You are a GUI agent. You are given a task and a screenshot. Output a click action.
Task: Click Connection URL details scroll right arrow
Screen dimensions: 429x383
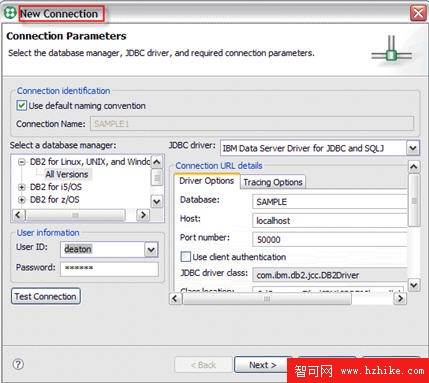tap(400, 298)
